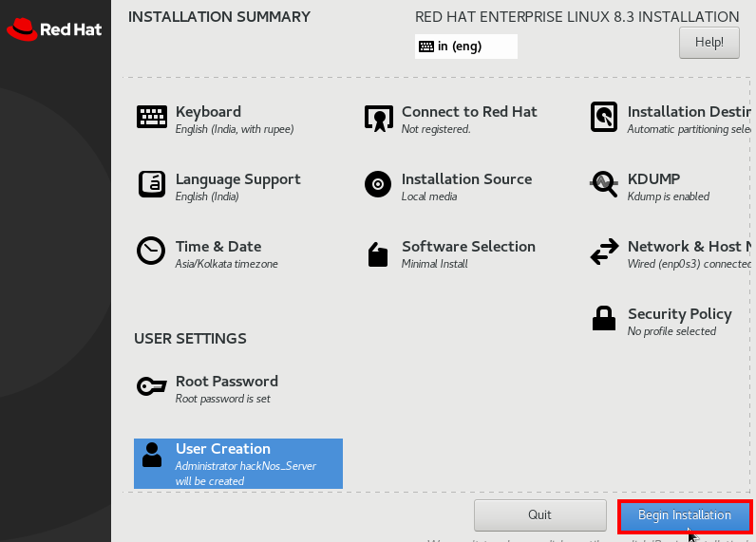756x542 pixels.
Task: Open Language Support heading
Action: pos(237,179)
